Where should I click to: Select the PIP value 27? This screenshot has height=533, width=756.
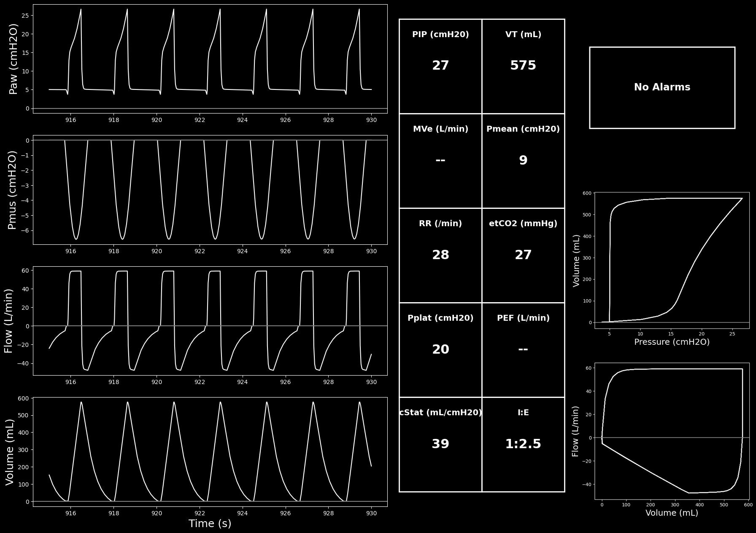click(x=440, y=65)
